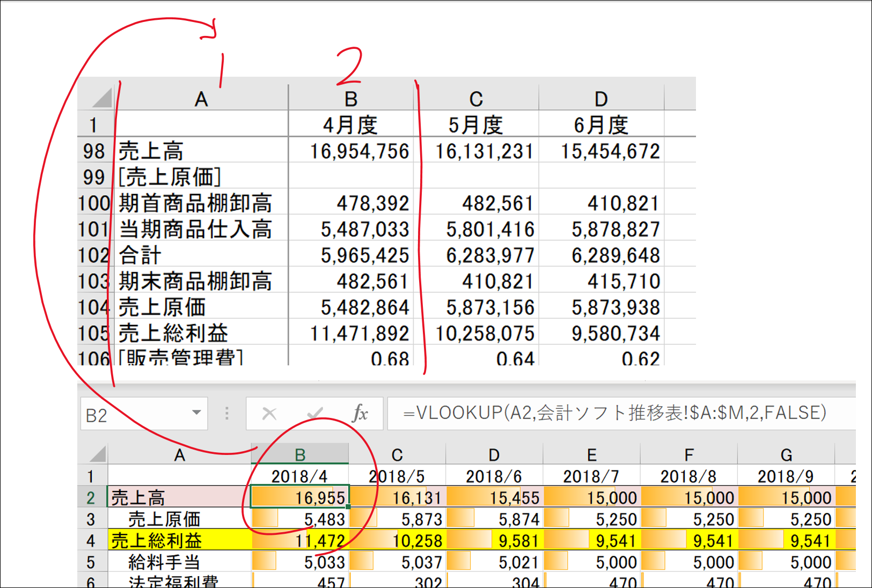
Task: Select column C header in lower sheet
Action: (x=397, y=454)
